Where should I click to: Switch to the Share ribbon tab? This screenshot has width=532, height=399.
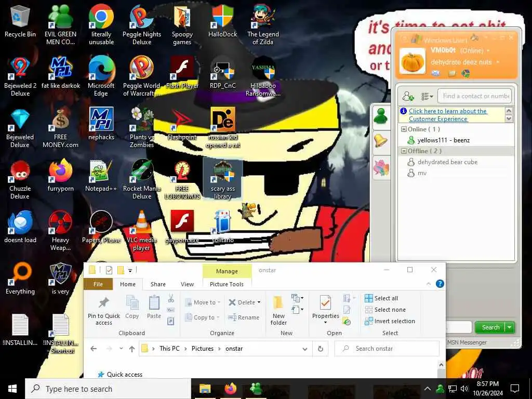coord(158,284)
